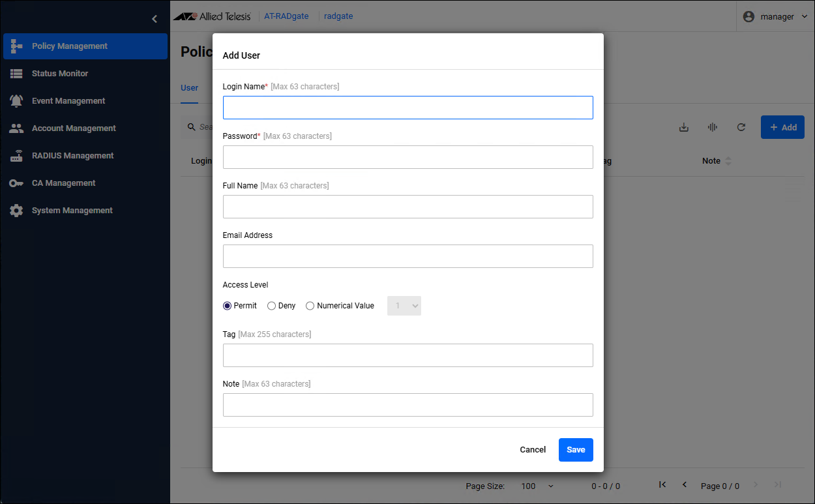Screen dimensions: 815x504
Task: Switch to the User tab
Action: [190, 88]
